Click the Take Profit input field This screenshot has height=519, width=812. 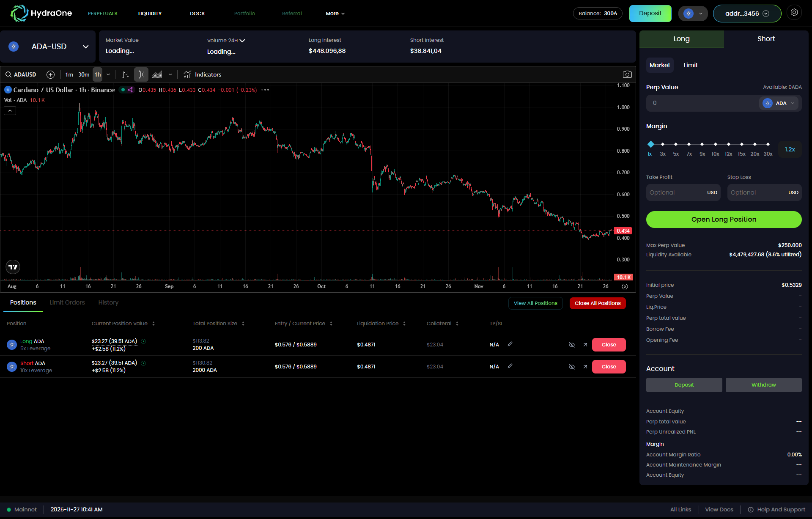tap(676, 192)
